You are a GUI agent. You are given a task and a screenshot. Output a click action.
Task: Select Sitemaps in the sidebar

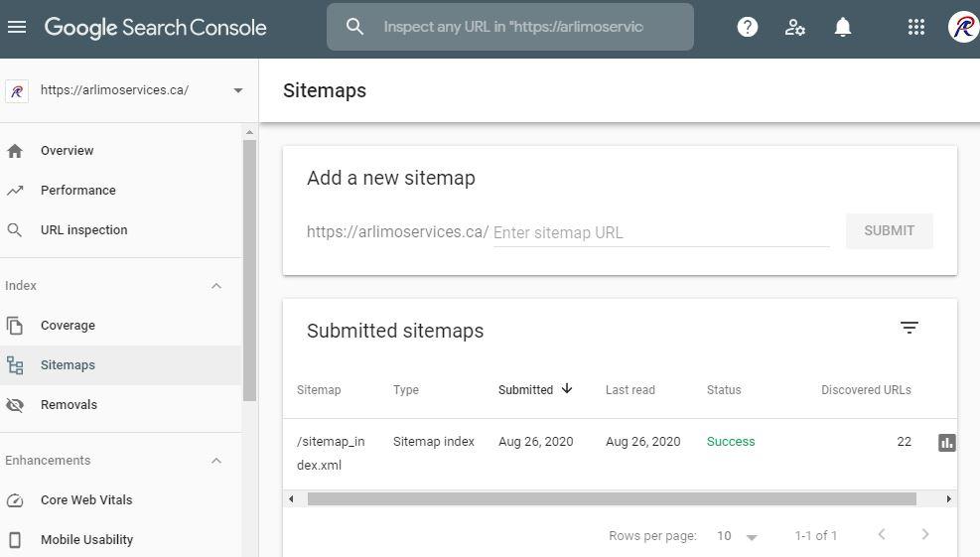[x=121, y=365]
